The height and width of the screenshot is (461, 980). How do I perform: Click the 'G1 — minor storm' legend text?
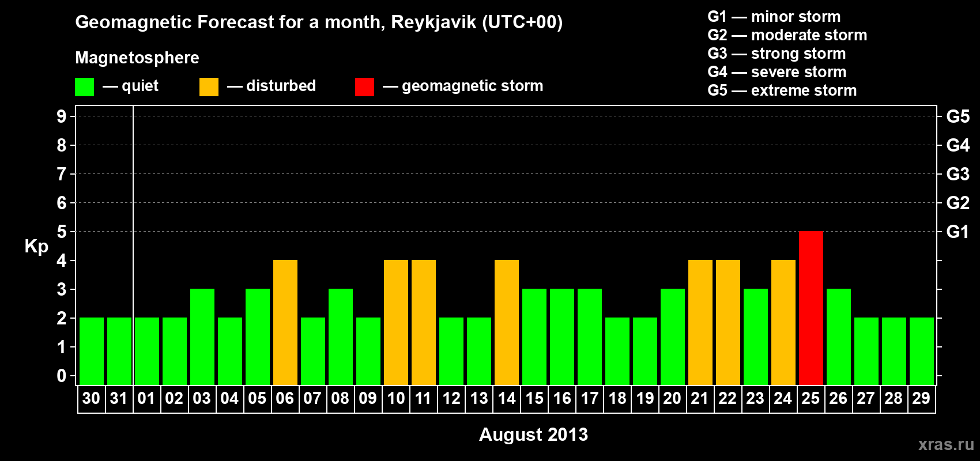click(774, 17)
